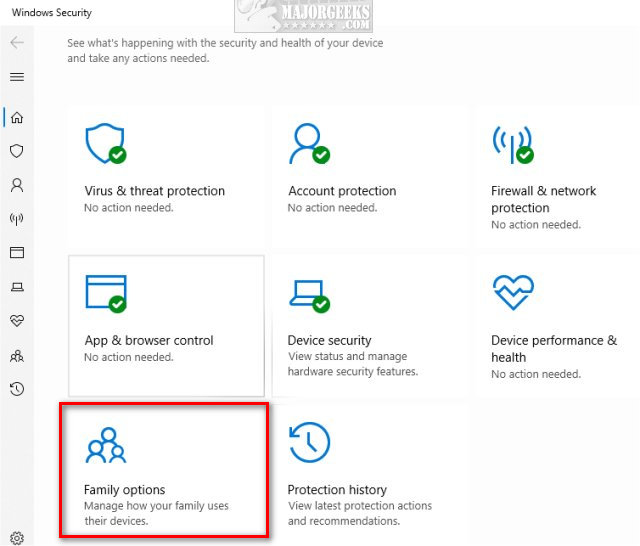640x546 pixels.
Task: Click 'No action needed.' under Firewall & network
Action: click(x=536, y=224)
